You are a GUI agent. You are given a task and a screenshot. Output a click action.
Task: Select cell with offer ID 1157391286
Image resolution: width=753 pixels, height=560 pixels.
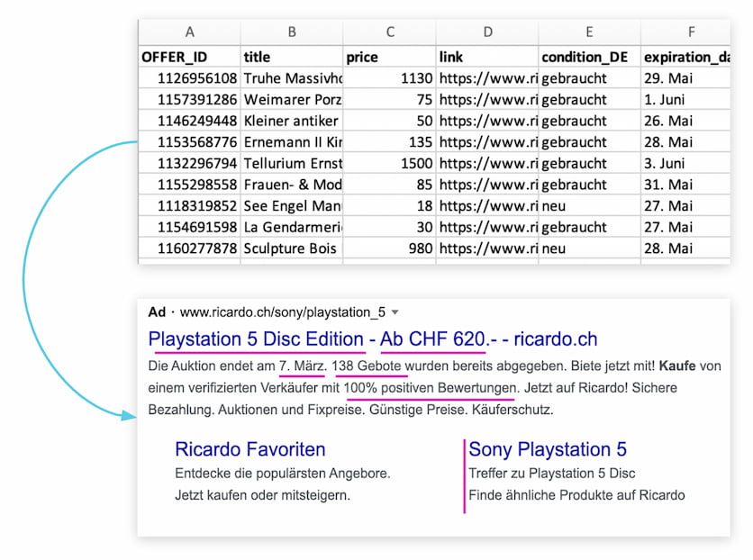(x=190, y=99)
